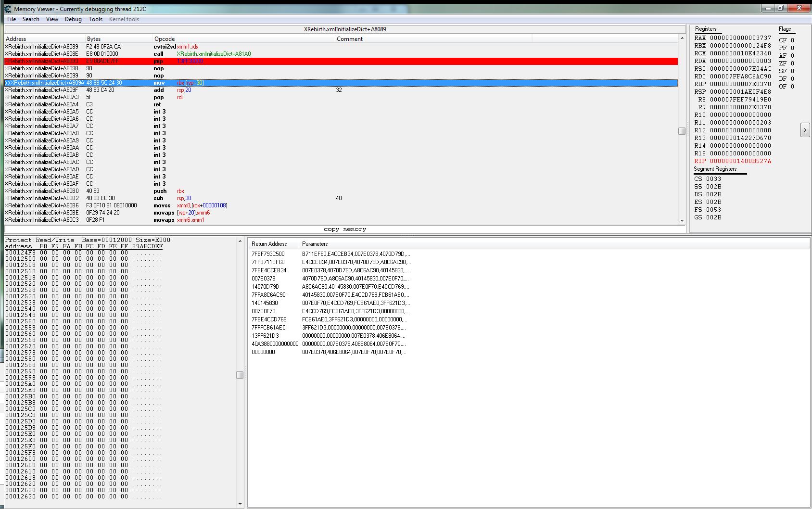Open the Search menu
Image resolution: width=812 pixels, height=509 pixels.
[31, 19]
